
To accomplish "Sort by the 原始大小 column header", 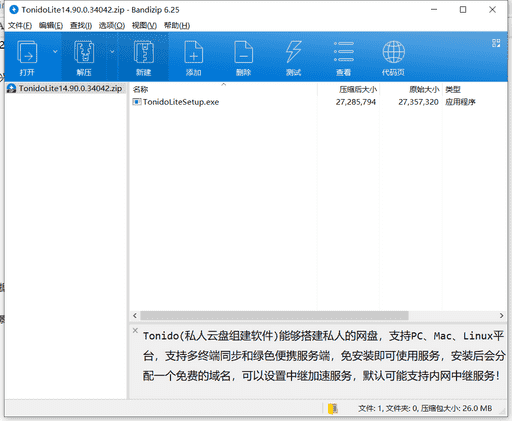I will click(411, 89).
